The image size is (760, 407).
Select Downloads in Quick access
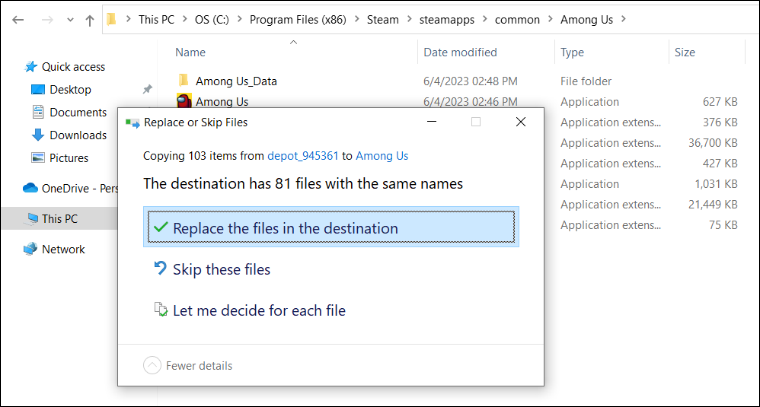(x=77, y=135)
